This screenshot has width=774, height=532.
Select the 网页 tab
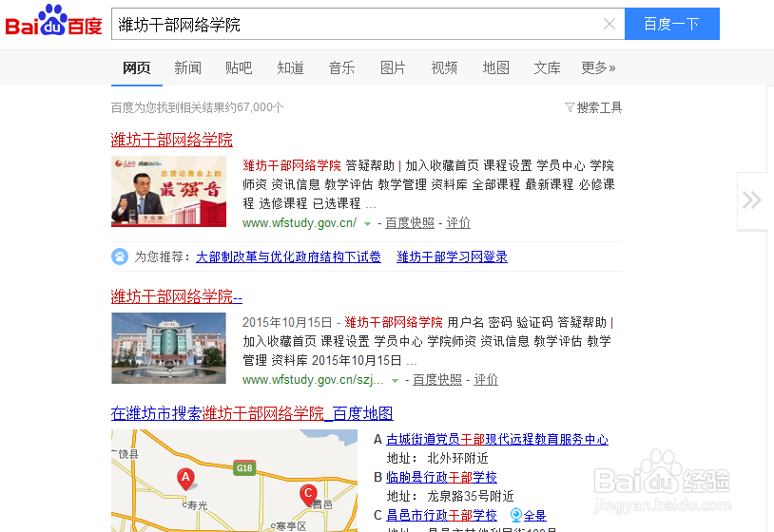click(x=137, y=67)
